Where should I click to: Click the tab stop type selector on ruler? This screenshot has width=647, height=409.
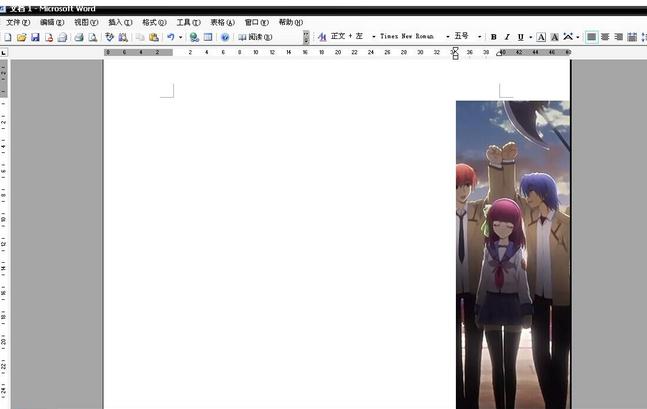tap(4, 52)
